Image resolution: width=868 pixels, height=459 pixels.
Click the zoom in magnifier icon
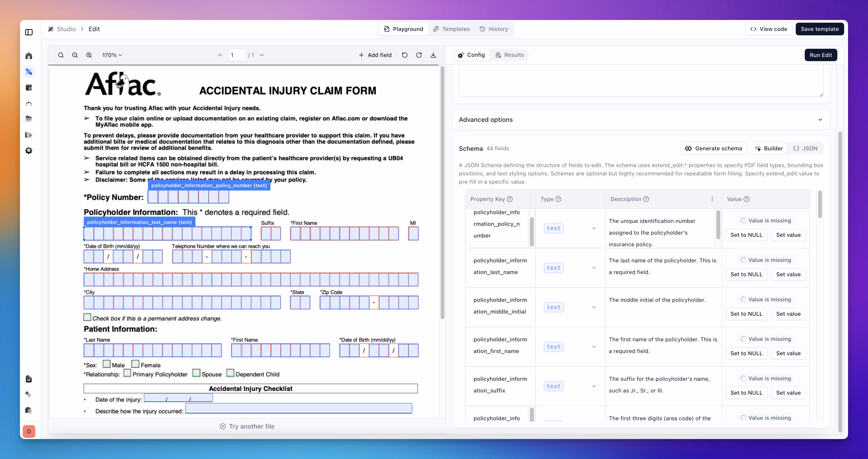tap(89, 55)
